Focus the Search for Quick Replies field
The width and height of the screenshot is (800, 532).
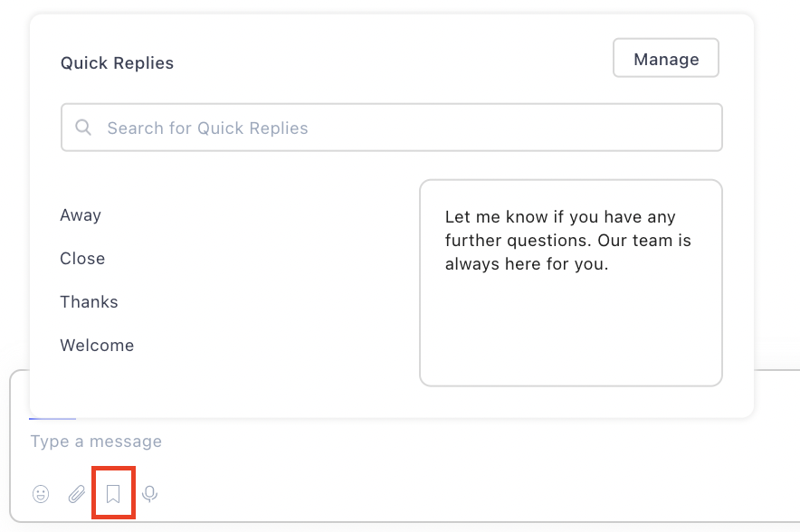point(392,128)
